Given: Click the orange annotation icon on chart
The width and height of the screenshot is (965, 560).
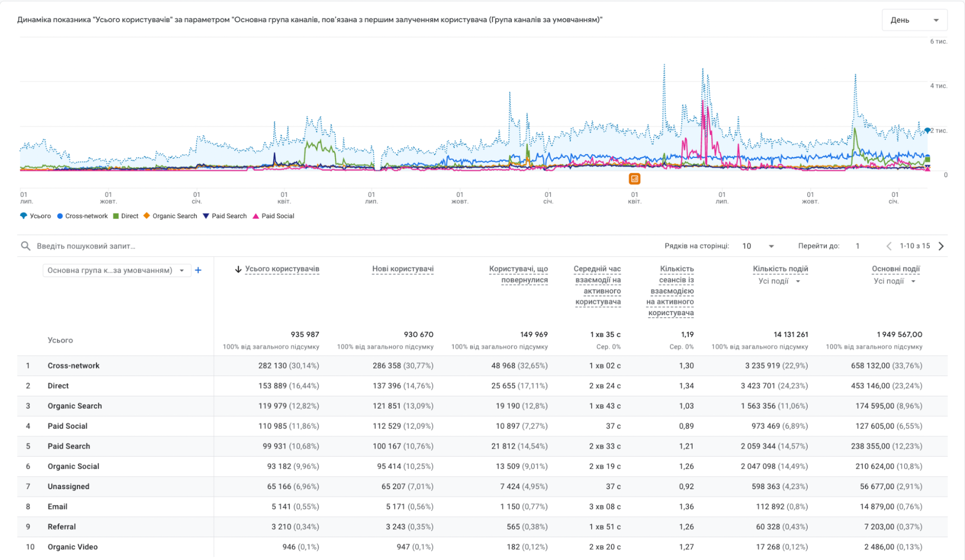Looking at the screenshot, I should click(x=634, y=179).
